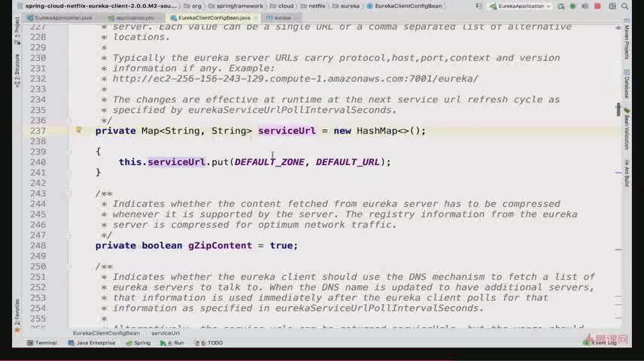
Task: Click gZipContent field on line 248
Action: click(x=220, y=245)
